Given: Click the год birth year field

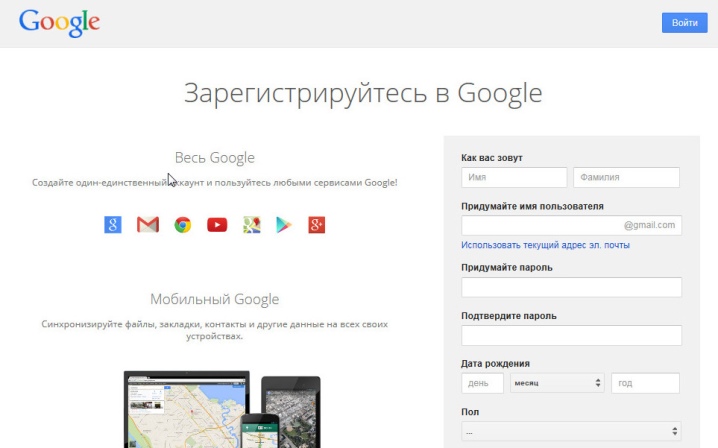Looking at the screenshot, I should tap(645, 383).
